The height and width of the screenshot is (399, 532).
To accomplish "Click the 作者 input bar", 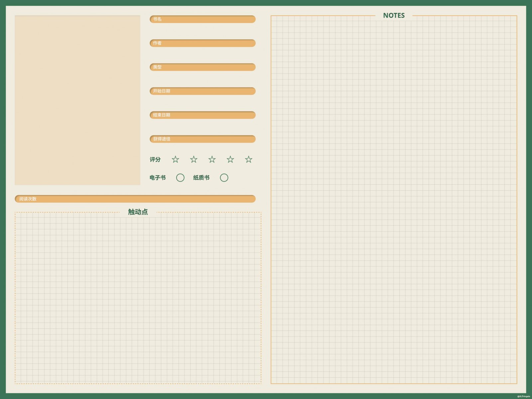I will point(202,43).
